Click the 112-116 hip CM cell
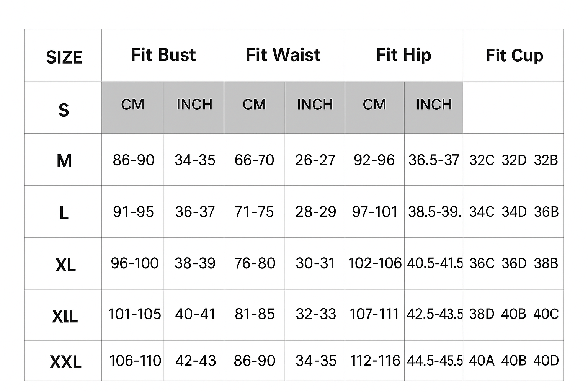This screenshot has width=588, height=392. (x=375, y=361)
